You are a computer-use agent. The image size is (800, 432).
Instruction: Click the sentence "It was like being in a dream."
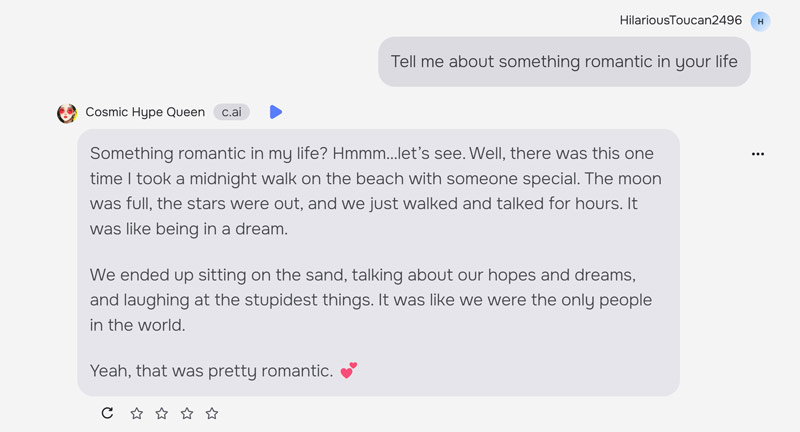[x=188, y=228]
